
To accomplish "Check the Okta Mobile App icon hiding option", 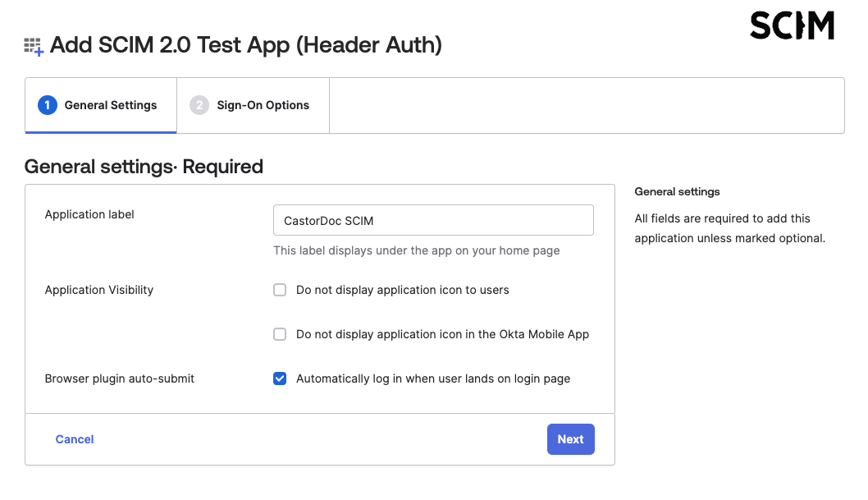I will click(x=280, y=334).
